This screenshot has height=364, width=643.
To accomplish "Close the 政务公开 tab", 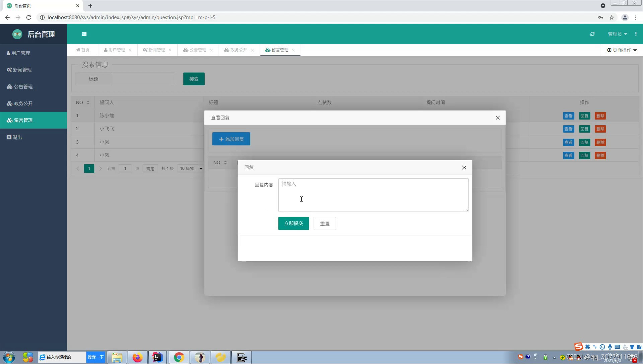I will click(x=252, y=50).
